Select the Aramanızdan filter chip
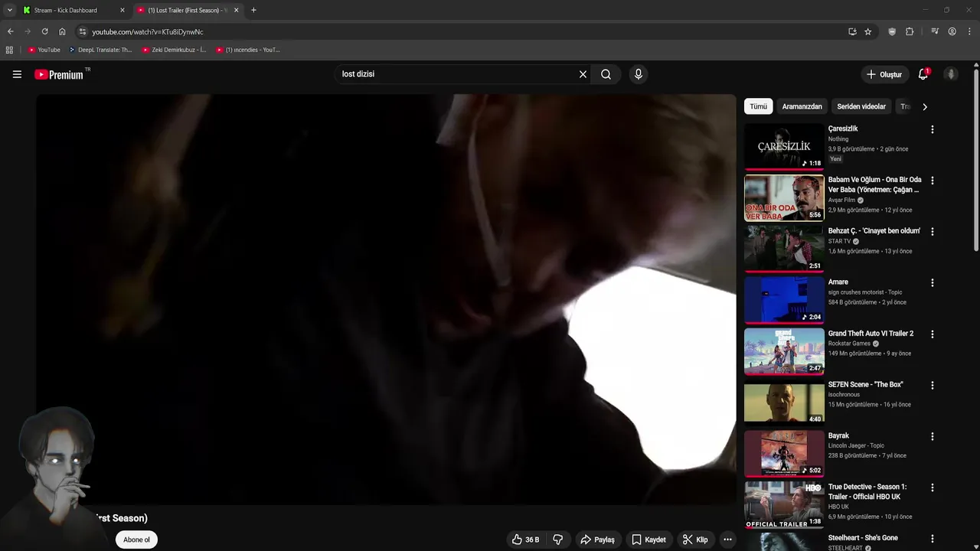This screenshot has width=980, height=551. [x=802, y=106]
